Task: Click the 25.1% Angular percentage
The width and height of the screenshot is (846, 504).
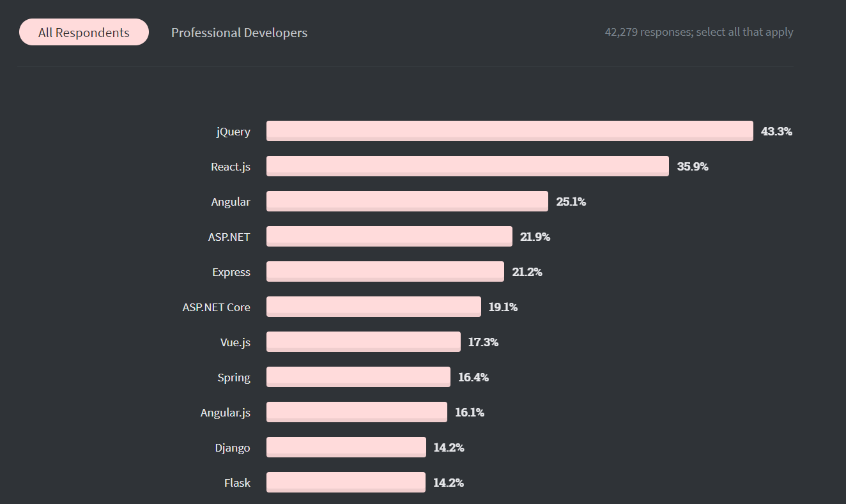Action: tap(571, 201)
